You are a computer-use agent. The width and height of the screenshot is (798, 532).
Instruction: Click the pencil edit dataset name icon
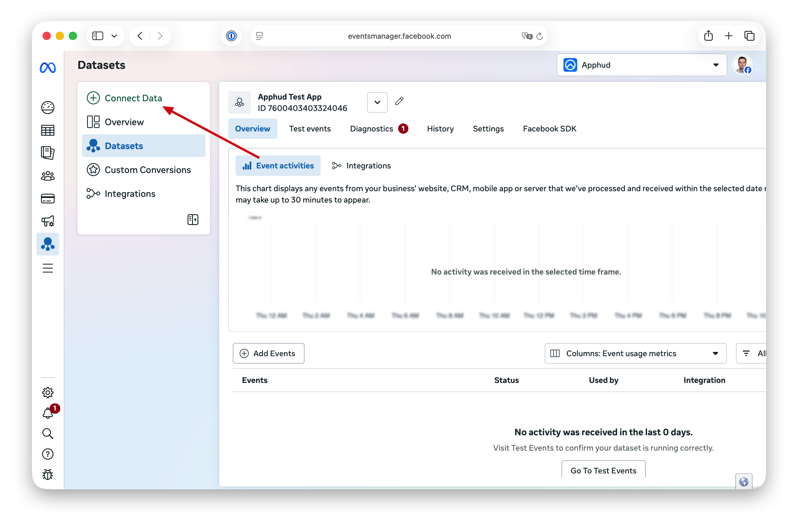399,101
